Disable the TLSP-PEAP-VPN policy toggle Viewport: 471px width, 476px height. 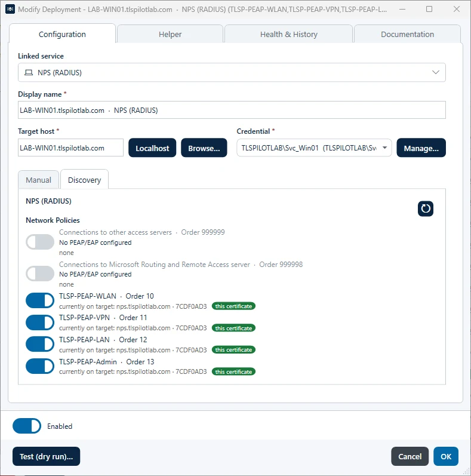[x=40, y=323]
